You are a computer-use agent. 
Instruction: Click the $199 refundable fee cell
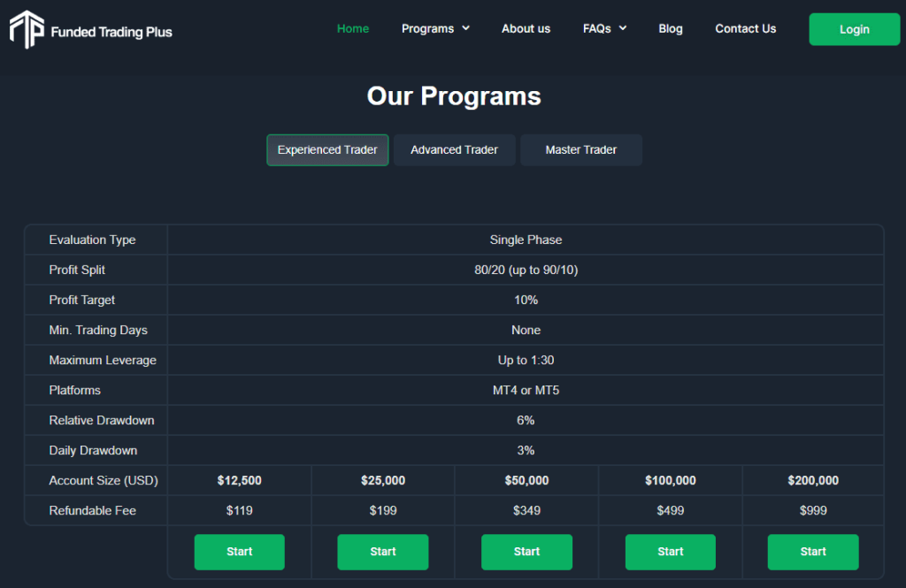point(383,510)
